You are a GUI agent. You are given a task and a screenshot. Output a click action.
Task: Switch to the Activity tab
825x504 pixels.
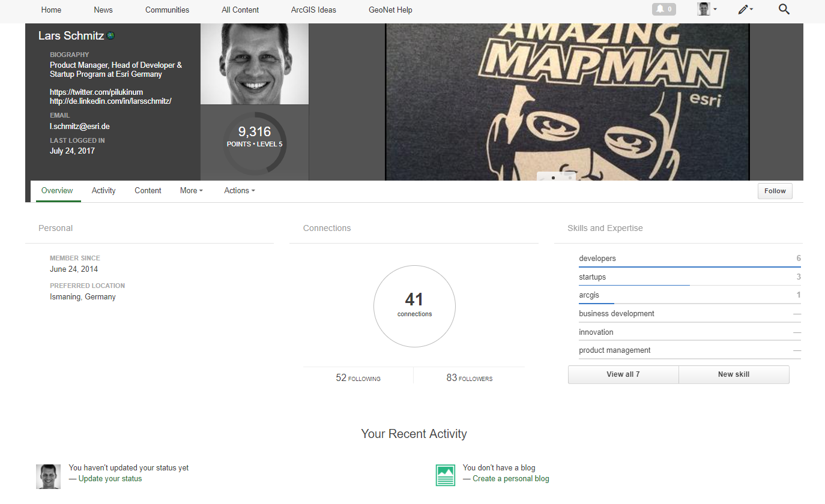tap(103, 191)
